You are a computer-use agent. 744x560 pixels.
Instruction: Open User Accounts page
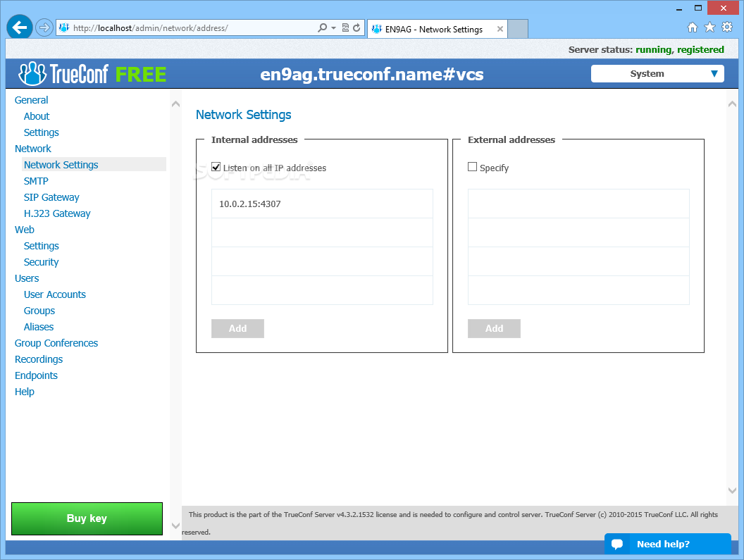point(54,294)
